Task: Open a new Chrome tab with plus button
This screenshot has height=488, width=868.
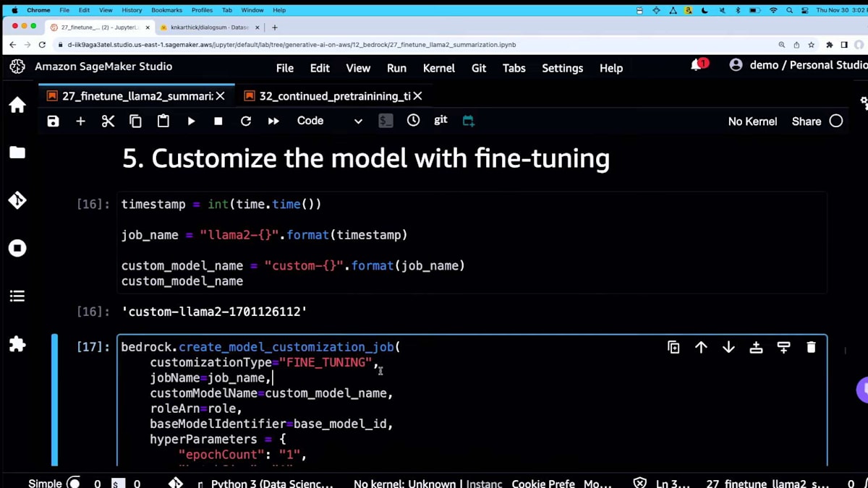Action: click(x=274, y=27)
